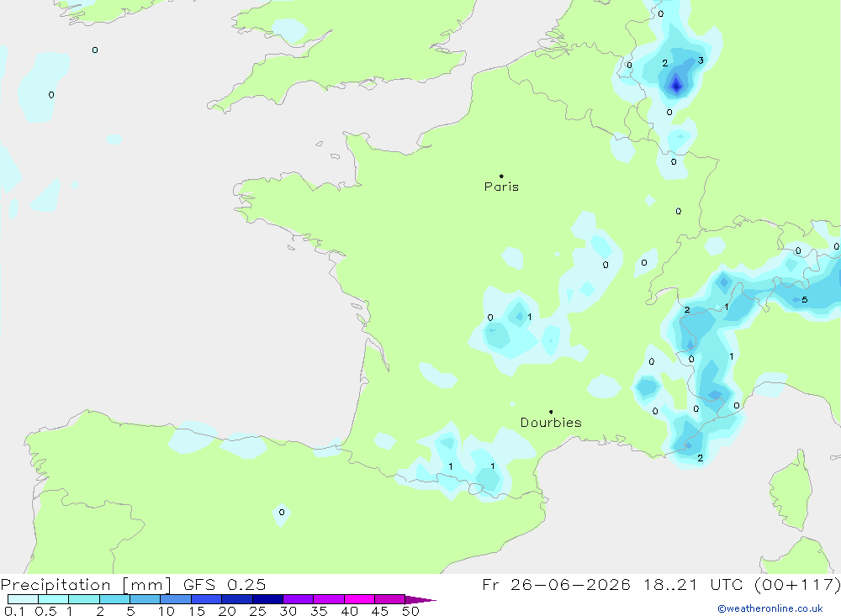Select the 25–30 mm legend swatch

267,599
